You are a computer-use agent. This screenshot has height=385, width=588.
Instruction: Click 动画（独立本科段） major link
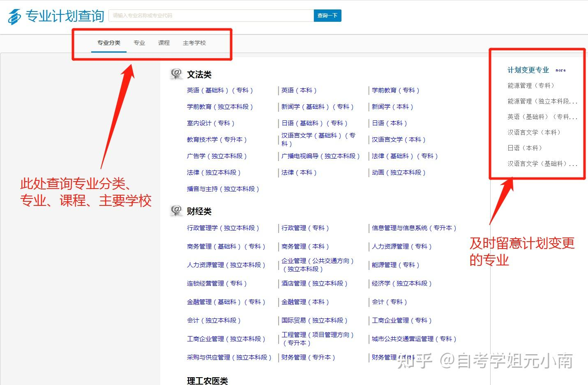[399, 173]
